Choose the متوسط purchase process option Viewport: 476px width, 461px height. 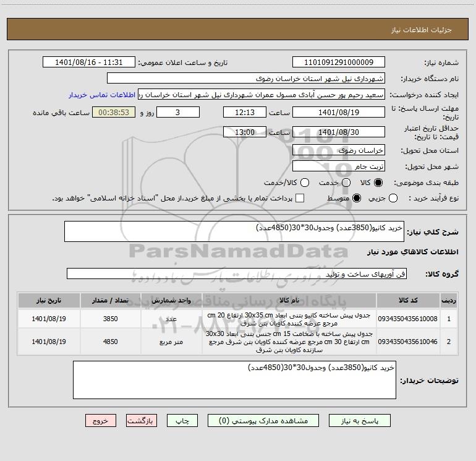[x=357, y=198]
